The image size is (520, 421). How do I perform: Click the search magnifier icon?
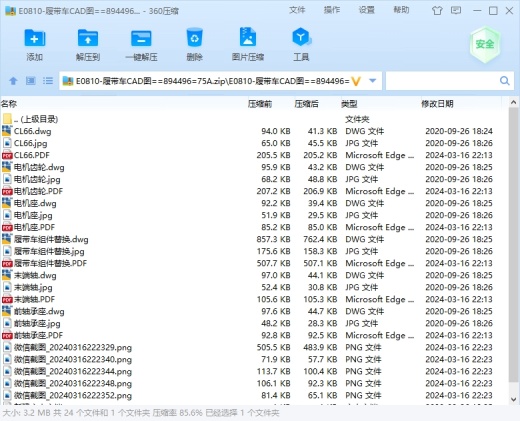(x=505, y=81)
